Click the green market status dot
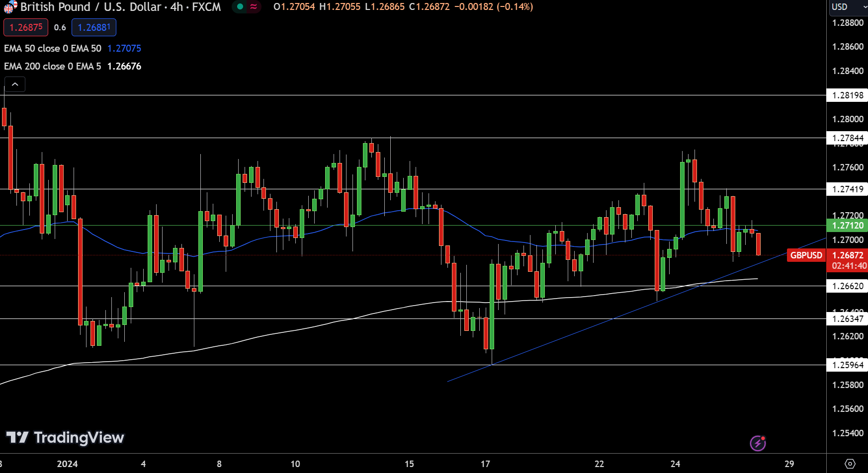The width and height of the screenshot is (868, 473). (240, 7)
